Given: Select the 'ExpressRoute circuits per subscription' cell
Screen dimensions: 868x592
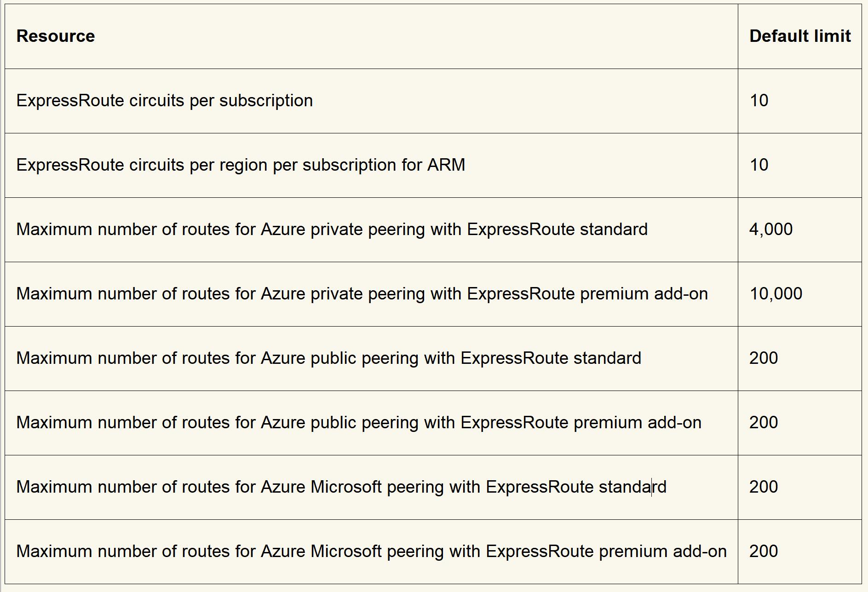Looking at the screenshot, I should click(x=165, y=101).
